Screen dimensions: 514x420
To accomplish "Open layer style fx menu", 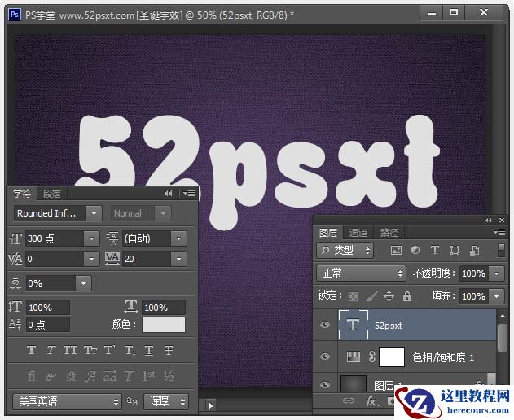I will pos(372,401).
